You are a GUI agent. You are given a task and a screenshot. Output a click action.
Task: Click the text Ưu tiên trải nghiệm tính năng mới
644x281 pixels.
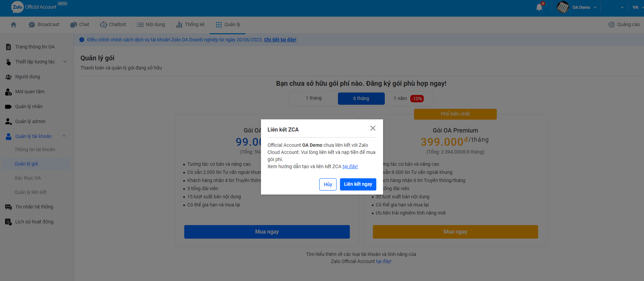point(411,213)
